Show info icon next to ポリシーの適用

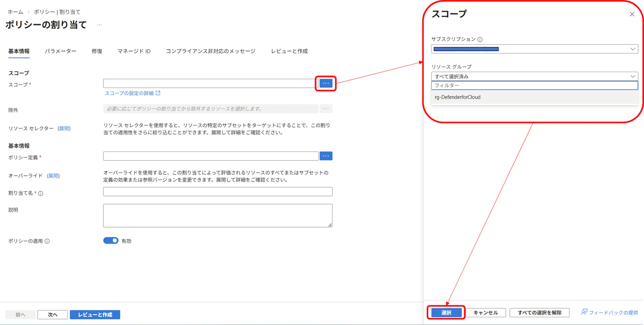[x=47, y=241]
